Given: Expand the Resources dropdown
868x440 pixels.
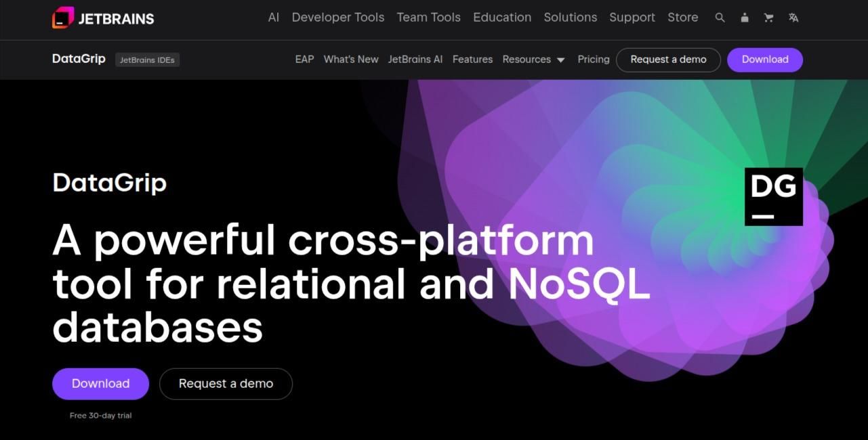Looking at the screenshot, I should (533, 60).
